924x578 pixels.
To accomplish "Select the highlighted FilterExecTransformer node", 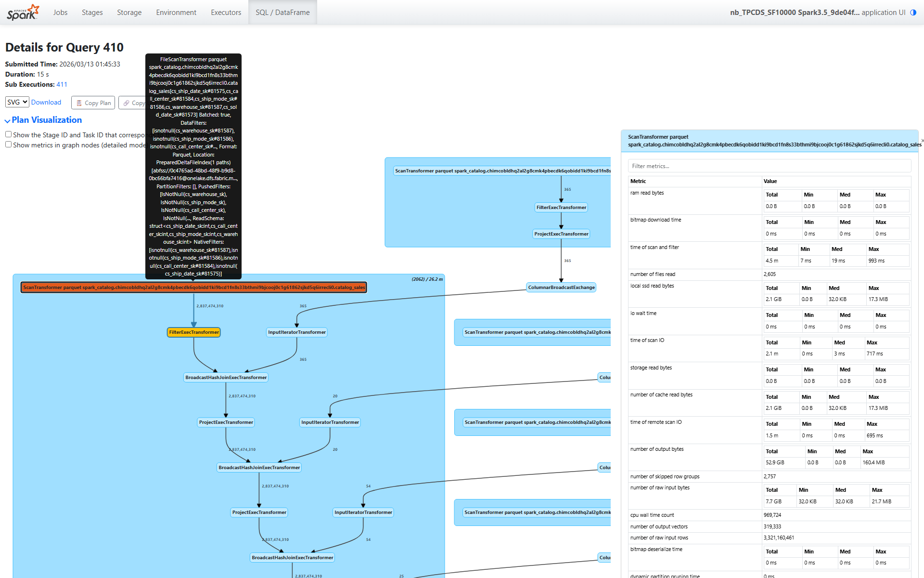I will 193,332.
